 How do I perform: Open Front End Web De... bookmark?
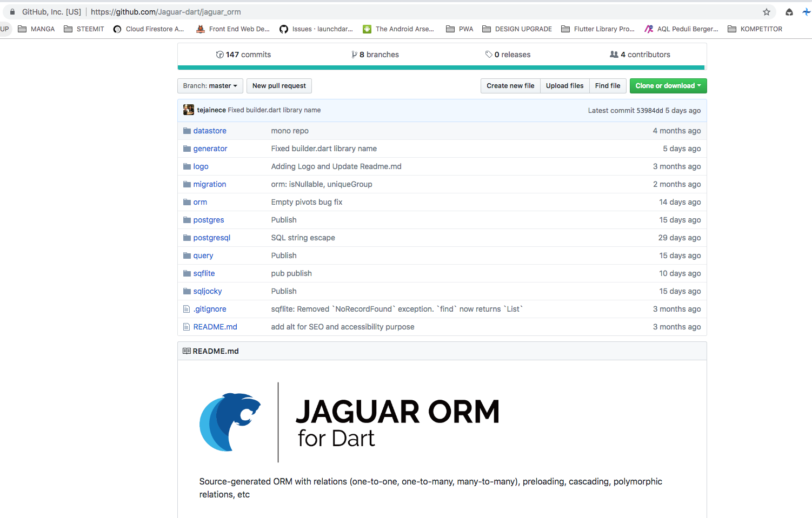point(233,29)
